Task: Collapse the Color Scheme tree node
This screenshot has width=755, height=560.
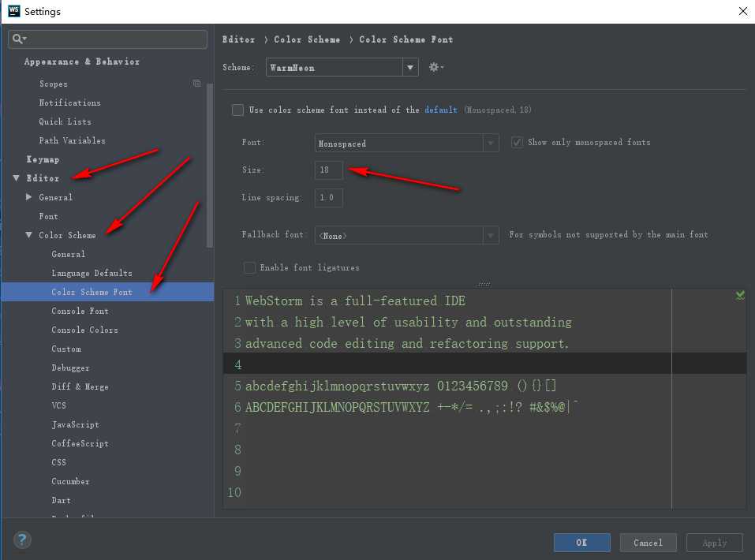Action: tap(29, 235)
